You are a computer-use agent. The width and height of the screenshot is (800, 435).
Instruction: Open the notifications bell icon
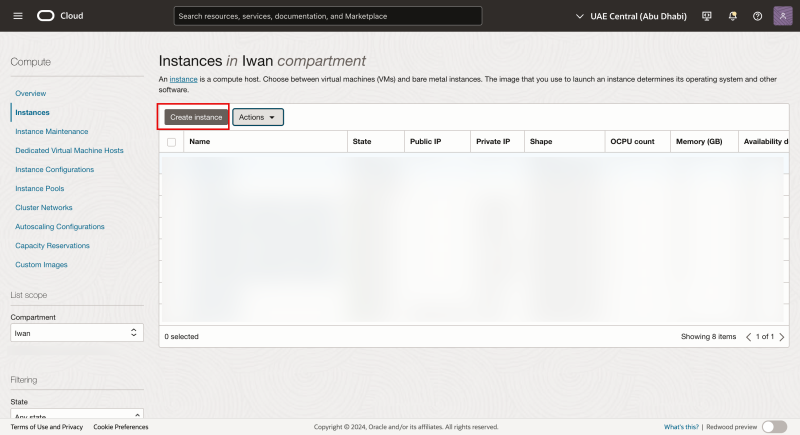tap(732, 16)
